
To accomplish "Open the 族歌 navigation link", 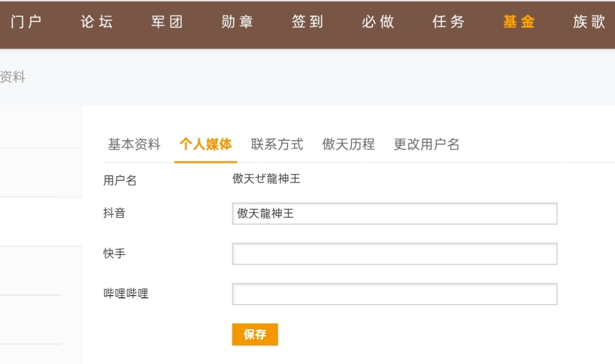I will 589,22.
